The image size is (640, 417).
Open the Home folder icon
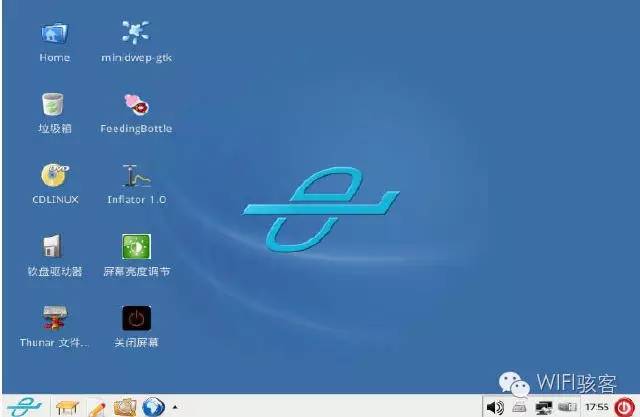(x=54, y=33)
